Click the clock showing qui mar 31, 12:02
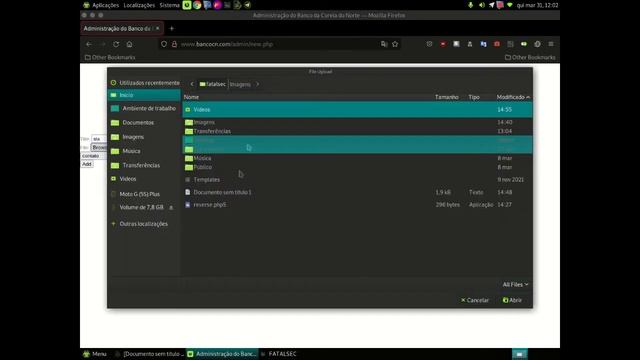Image resolution: width=640 pixels, height=360 pixels. [537, 5]
